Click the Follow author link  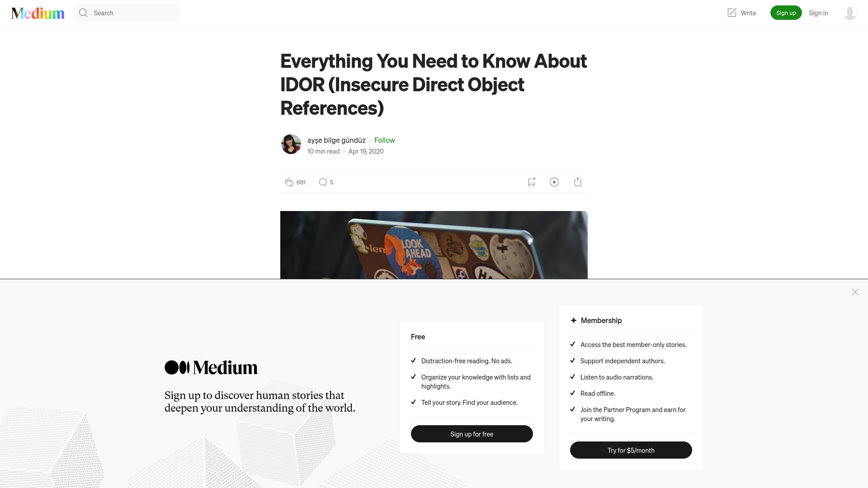(x=385, y=140)
